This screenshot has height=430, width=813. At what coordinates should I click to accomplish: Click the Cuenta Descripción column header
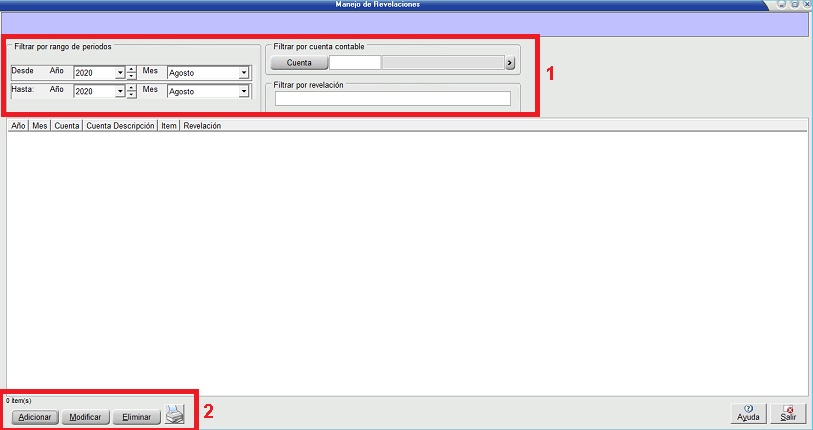click(119, 126)
